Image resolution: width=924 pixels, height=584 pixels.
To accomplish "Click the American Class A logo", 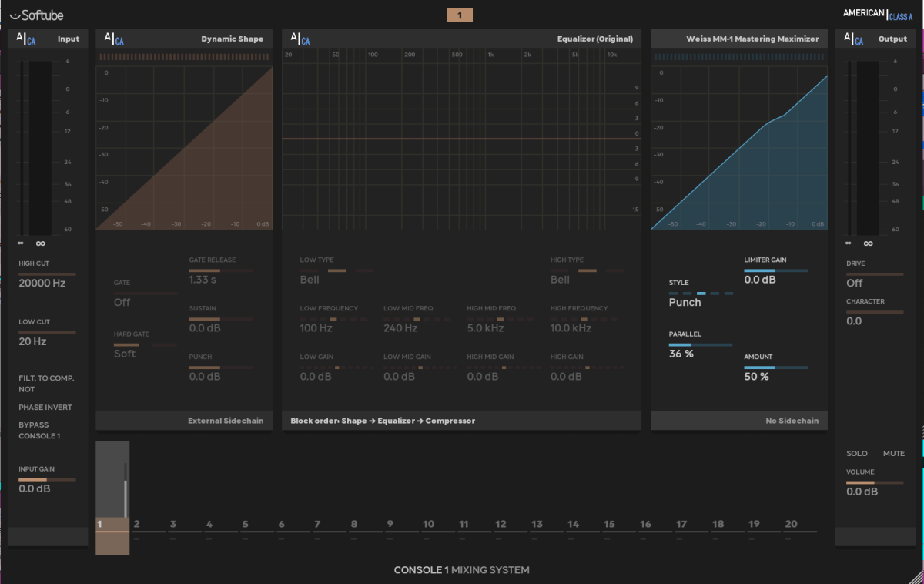I will click(878, 14).
